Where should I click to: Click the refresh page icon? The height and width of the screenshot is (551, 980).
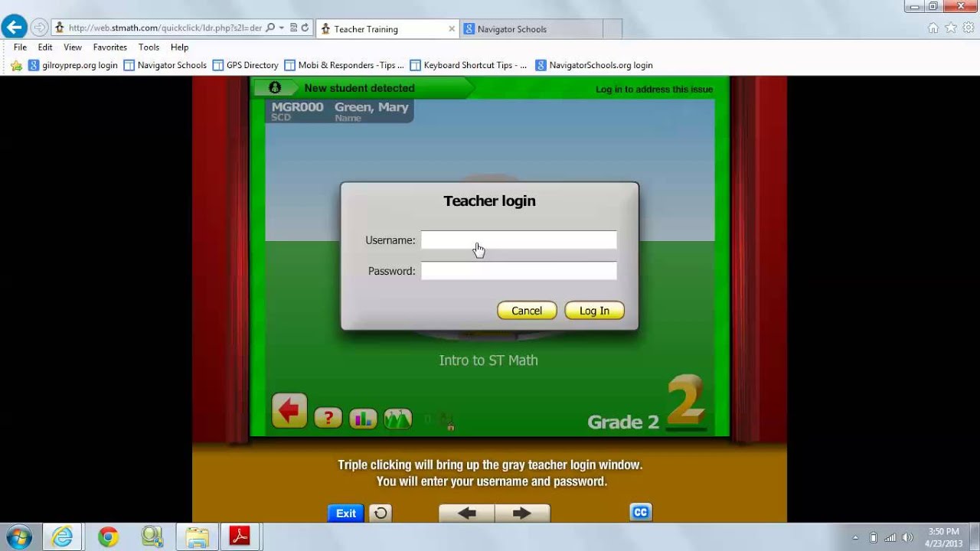tap(305, 28)
